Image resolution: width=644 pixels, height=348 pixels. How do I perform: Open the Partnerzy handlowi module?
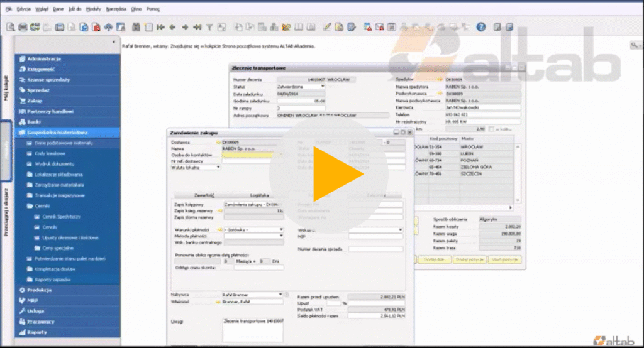coord(68,111)
